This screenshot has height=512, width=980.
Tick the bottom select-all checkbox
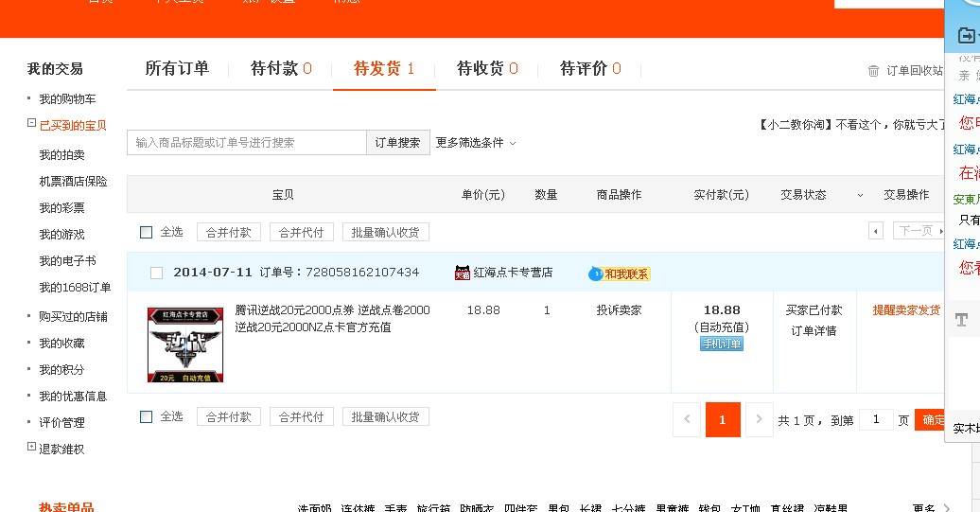(147, 417)
